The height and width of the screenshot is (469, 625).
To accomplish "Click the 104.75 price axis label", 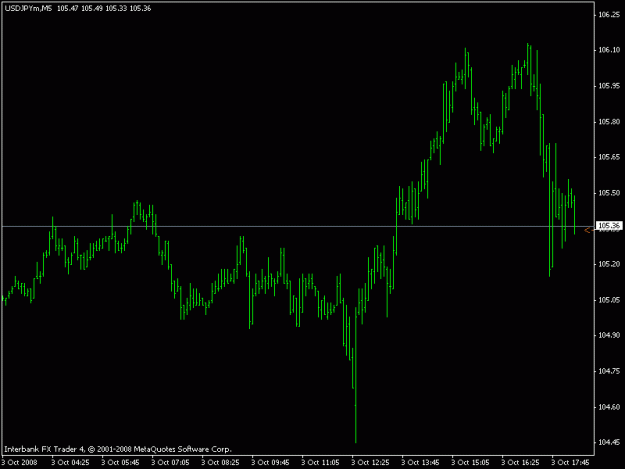I will click(x=609, y=371).
